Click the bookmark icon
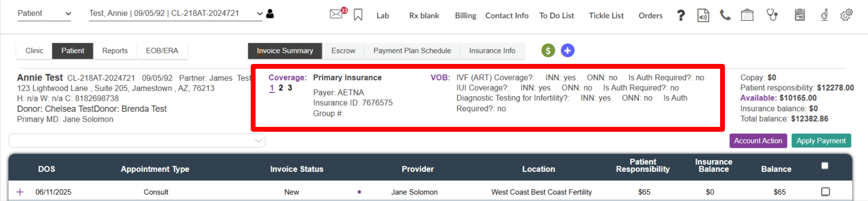 [358, 15]
